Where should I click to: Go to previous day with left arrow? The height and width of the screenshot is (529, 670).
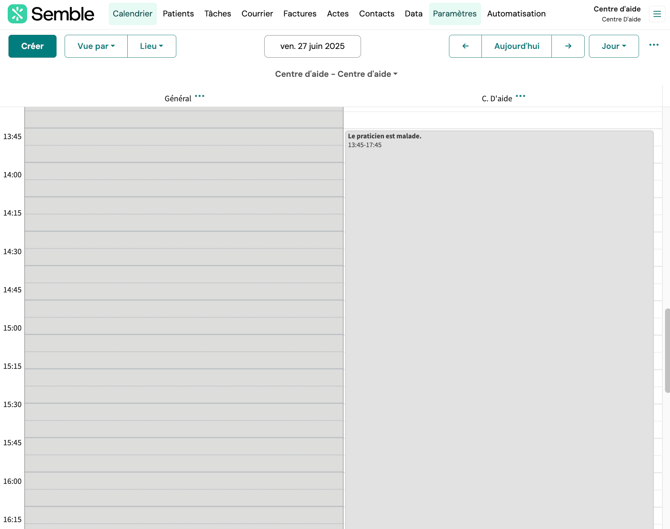pyautogui.click(x=465, y=46)
